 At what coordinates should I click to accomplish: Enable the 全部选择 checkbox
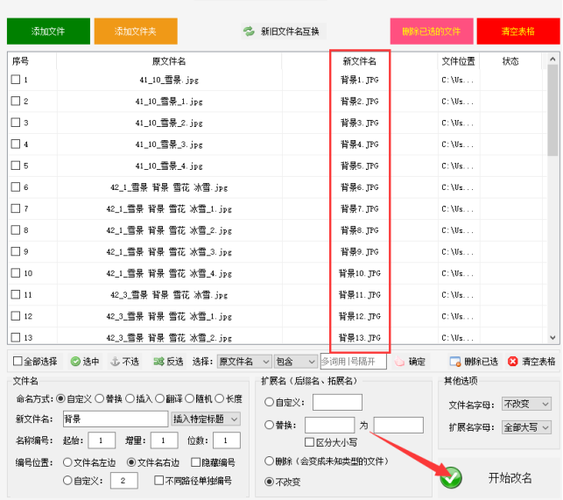coord(17,361)
